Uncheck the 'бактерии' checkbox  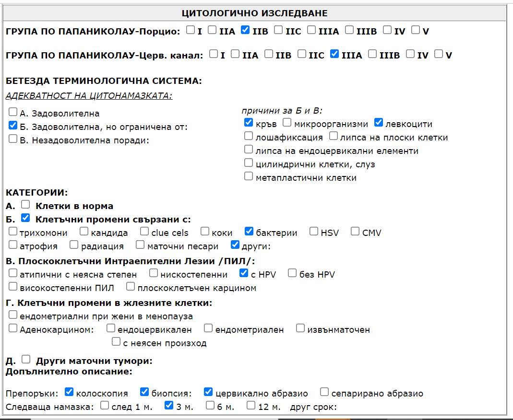point(249,232)
